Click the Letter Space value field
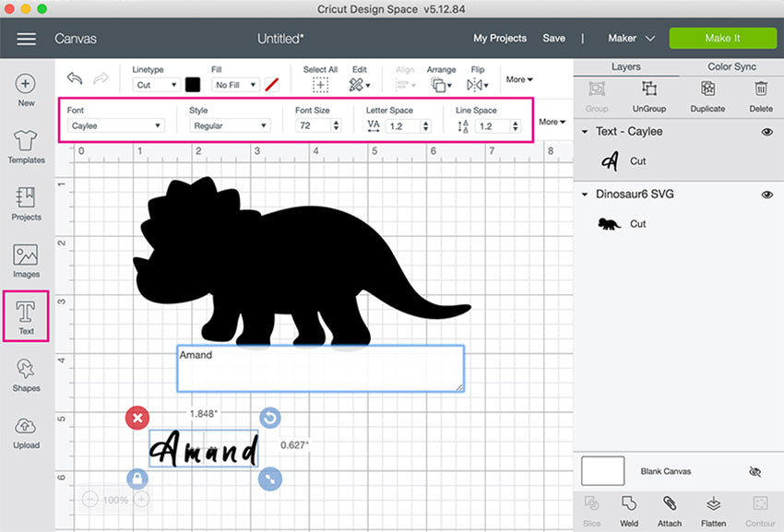Screen dimensions: 784x532 [x=403, y=125]
